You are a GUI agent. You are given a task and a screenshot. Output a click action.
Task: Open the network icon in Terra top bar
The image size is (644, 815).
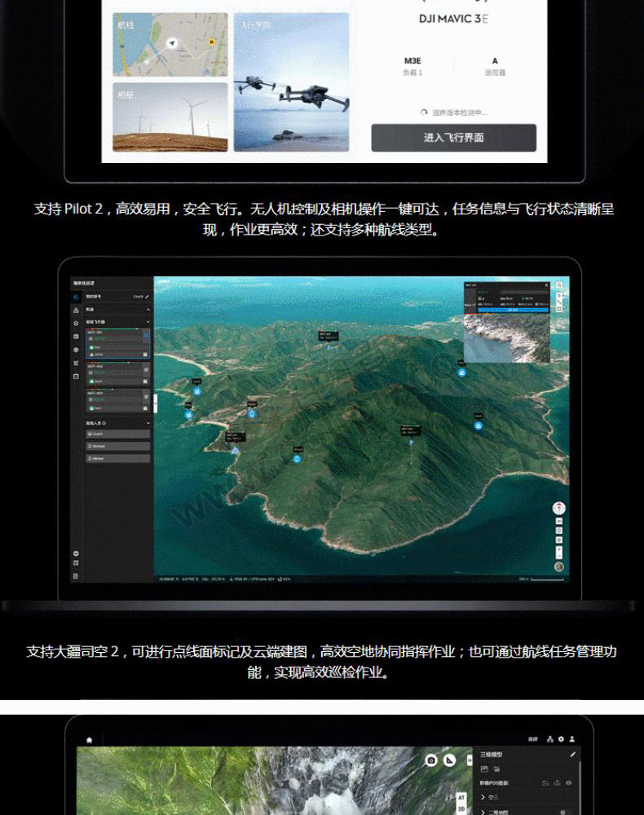(550, 739)
